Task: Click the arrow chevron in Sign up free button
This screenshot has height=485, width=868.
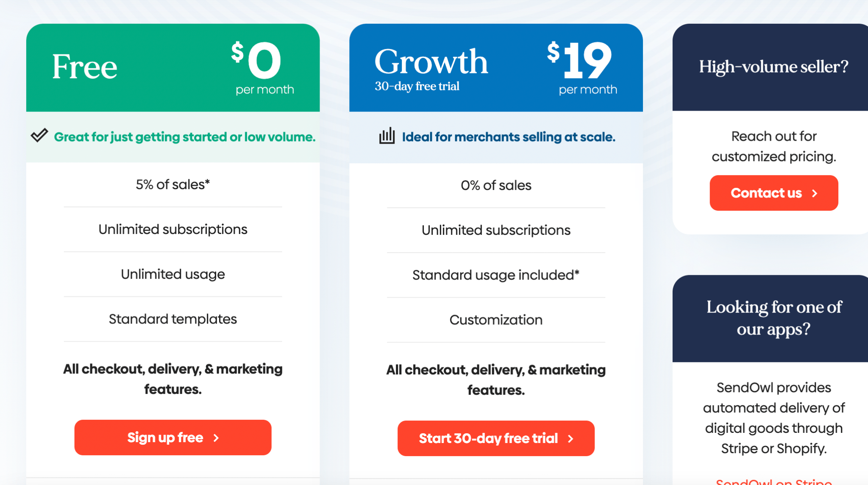Action: (216, 438)
